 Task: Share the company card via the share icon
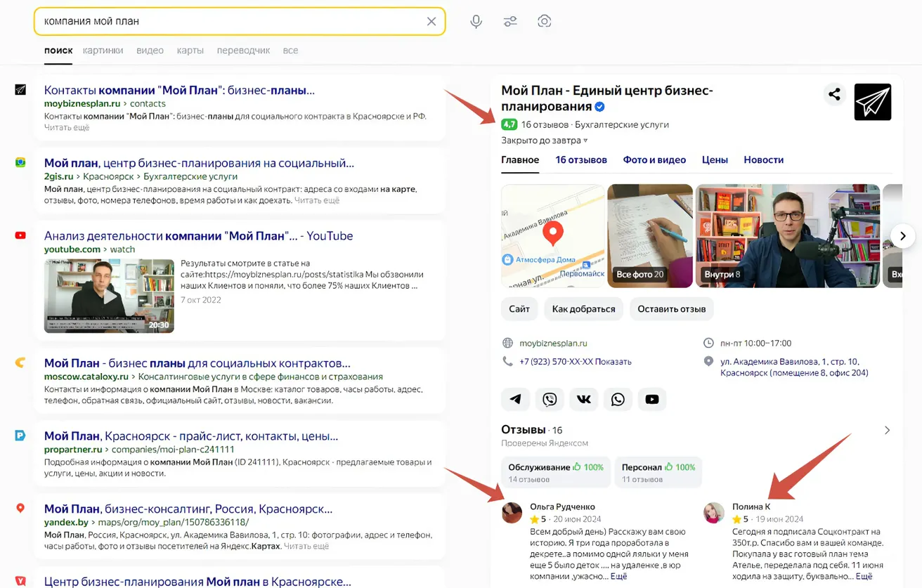click(x=834, y=94)
